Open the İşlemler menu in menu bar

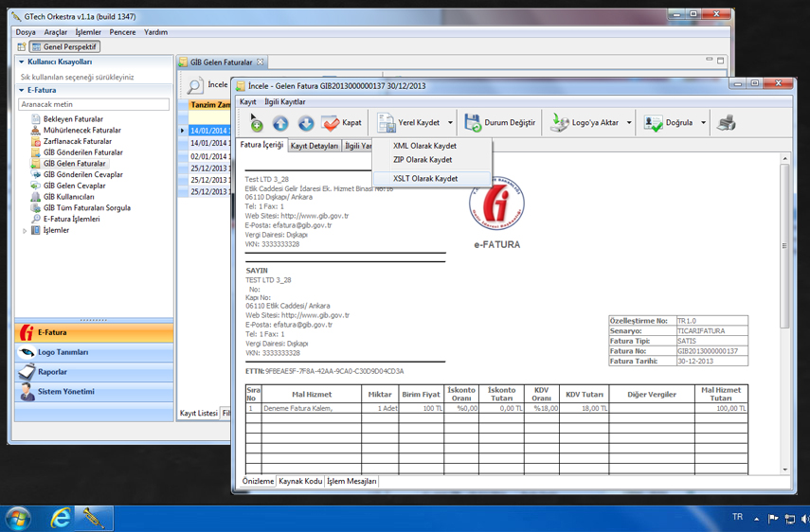[88, 32]
